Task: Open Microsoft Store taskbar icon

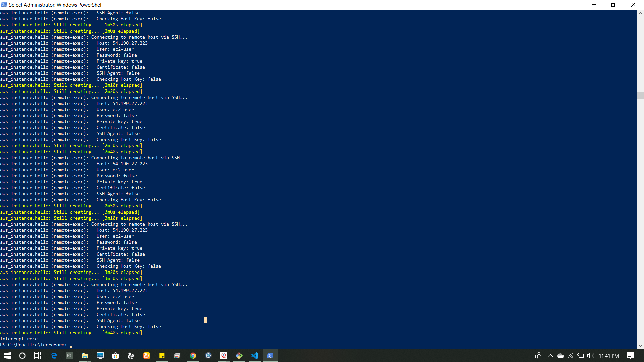Action: [116, 356]
